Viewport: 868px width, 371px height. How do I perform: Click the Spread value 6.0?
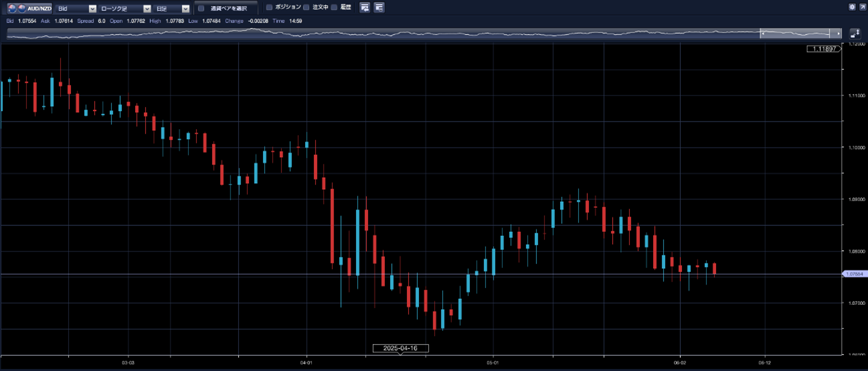click(x=102, y=21)
